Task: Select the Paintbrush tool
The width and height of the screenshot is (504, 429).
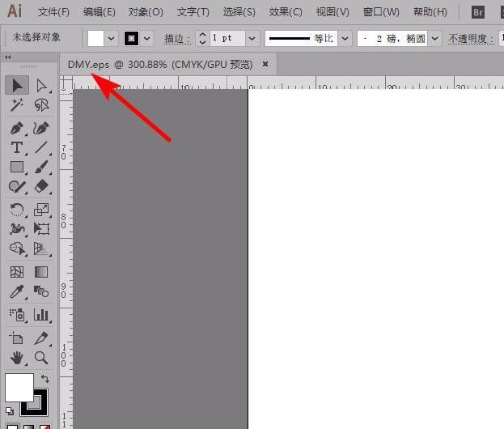Action: coord(41,168)
